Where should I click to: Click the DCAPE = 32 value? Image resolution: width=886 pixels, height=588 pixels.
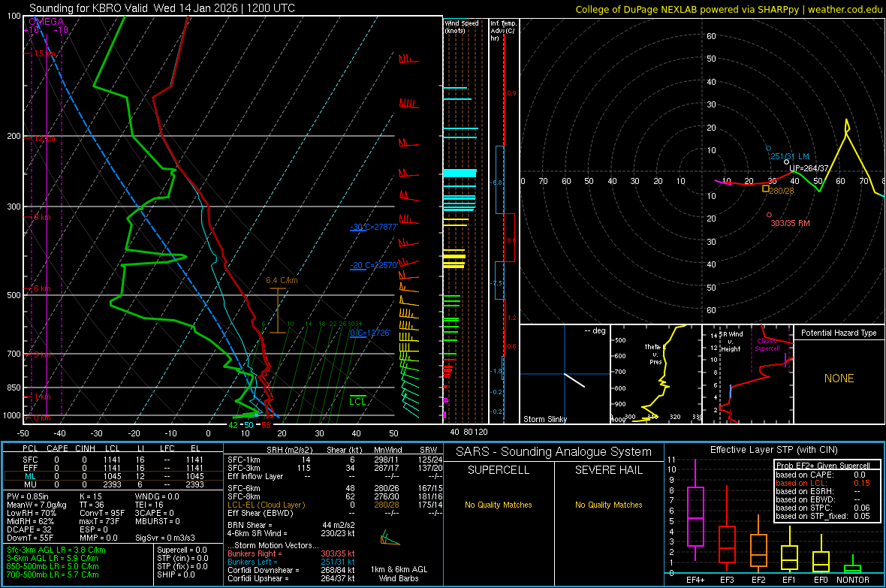[29, 529]
